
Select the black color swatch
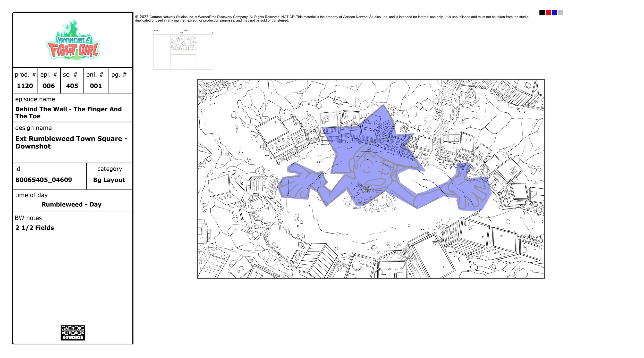click(542, 13)
